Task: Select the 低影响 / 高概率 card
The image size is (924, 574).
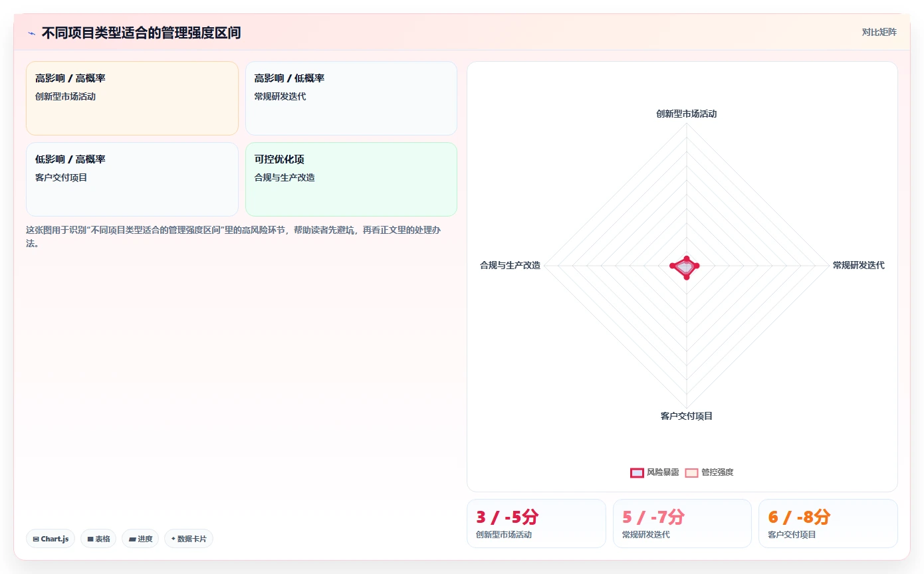Action: 132,179
